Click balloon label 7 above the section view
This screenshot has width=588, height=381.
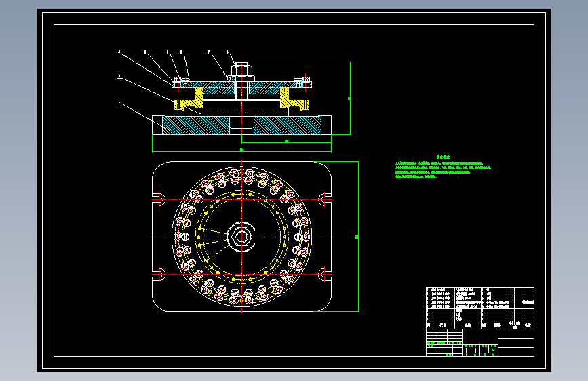208,52
